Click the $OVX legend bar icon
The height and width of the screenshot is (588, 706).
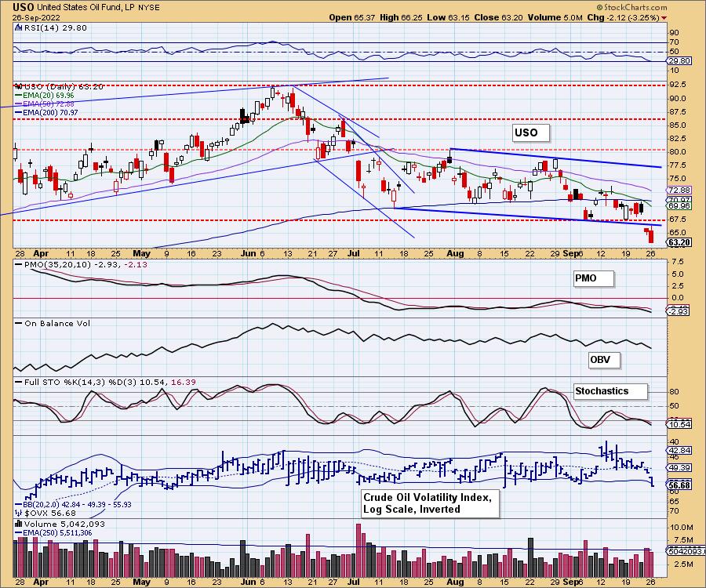click(19, 513)
